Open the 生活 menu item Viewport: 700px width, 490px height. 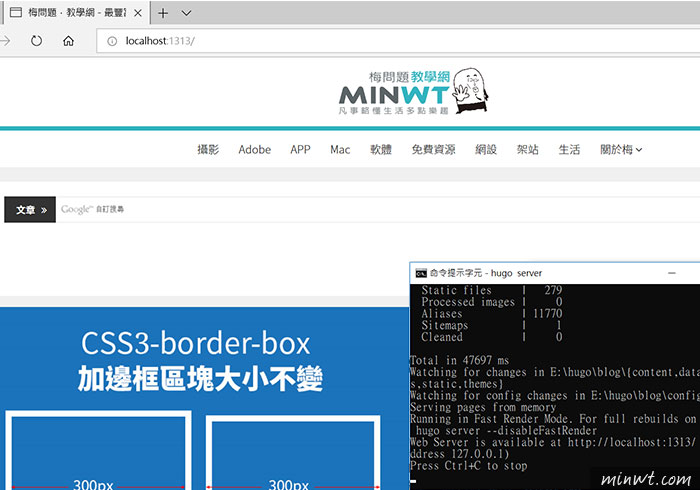[x=569, y=149]
